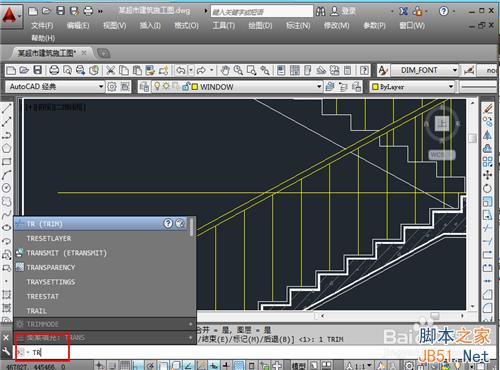Click the Zoom Window icon
This screenshot has height=370, width=500.
(x=251, y=70)
